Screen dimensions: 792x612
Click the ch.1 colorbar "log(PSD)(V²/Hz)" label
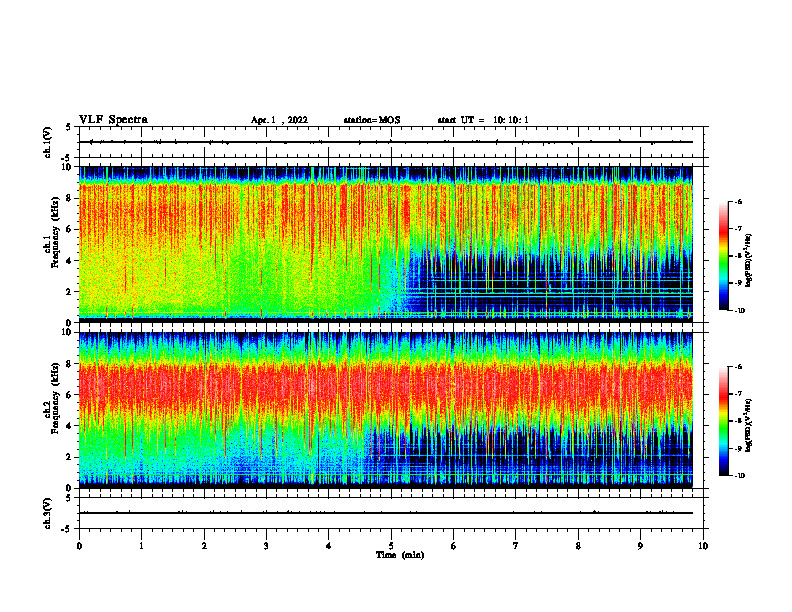[749, 261]
